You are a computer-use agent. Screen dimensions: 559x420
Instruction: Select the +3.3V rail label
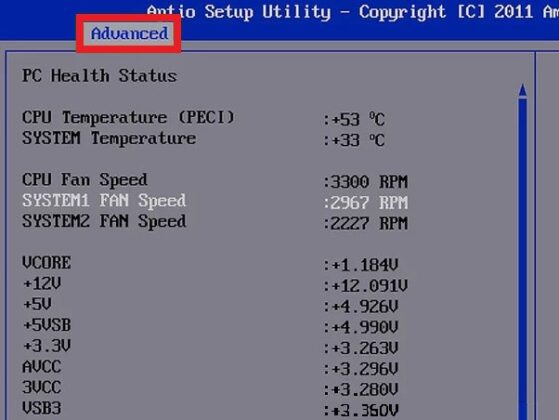47,346
